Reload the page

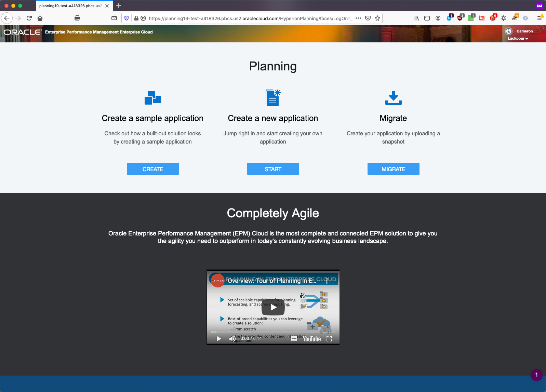click(x=29, y=18)
